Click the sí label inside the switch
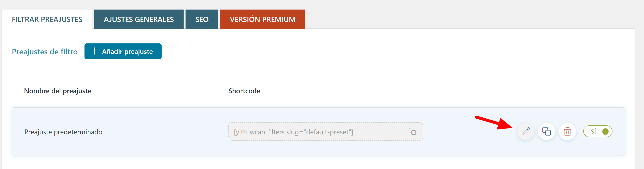This screenshot has width=644, height=169. coord(593,131)
